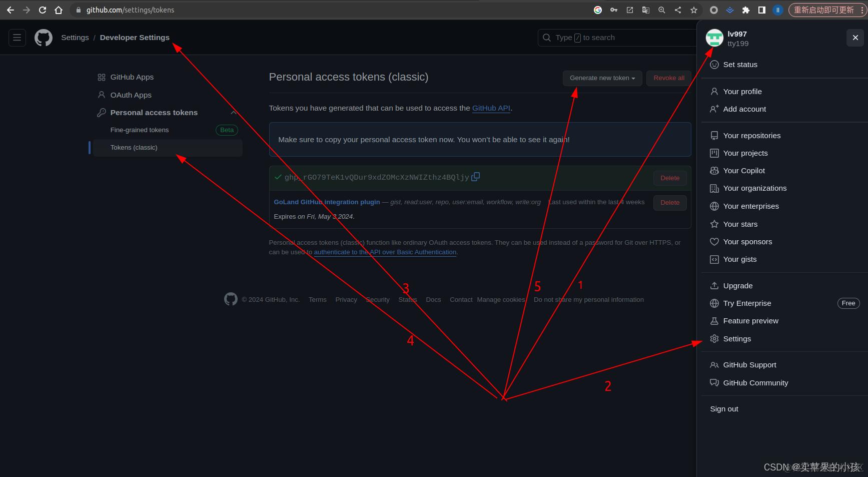Reload the current page

coord(42,10)
